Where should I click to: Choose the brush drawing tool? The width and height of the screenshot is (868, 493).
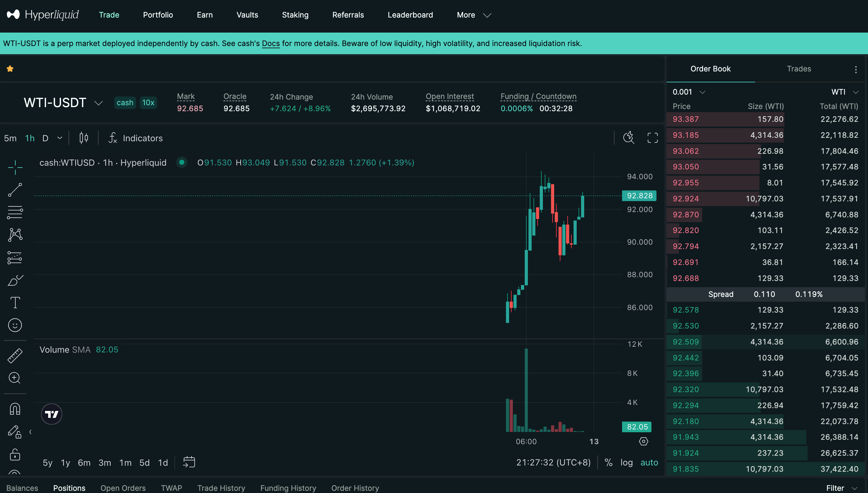pyautogui.click(x=15, y=280)
